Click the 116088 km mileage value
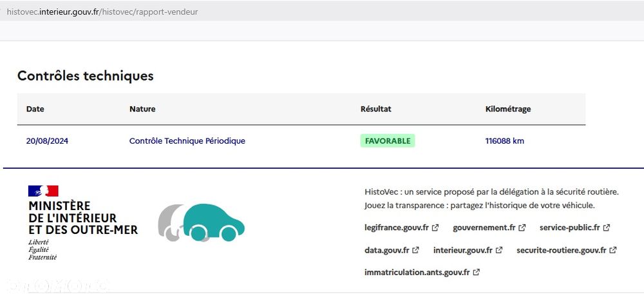Viewport: 644px width, 299px height. (504, 141)
